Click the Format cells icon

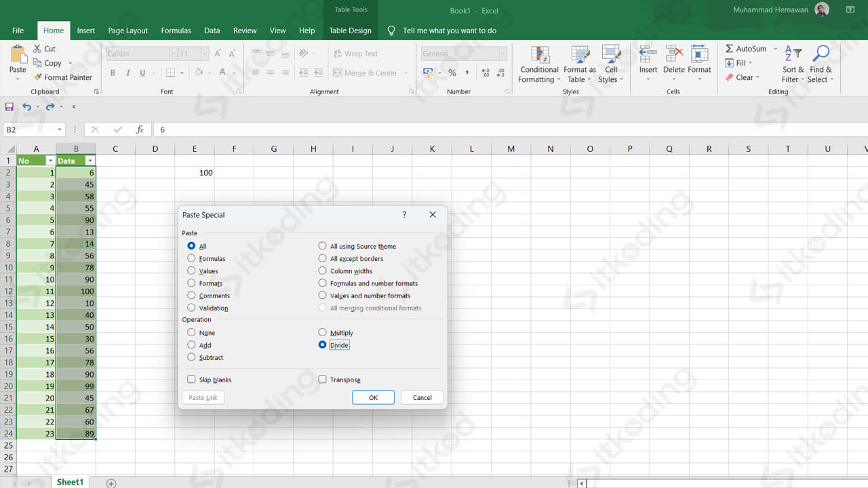[699, 55]
